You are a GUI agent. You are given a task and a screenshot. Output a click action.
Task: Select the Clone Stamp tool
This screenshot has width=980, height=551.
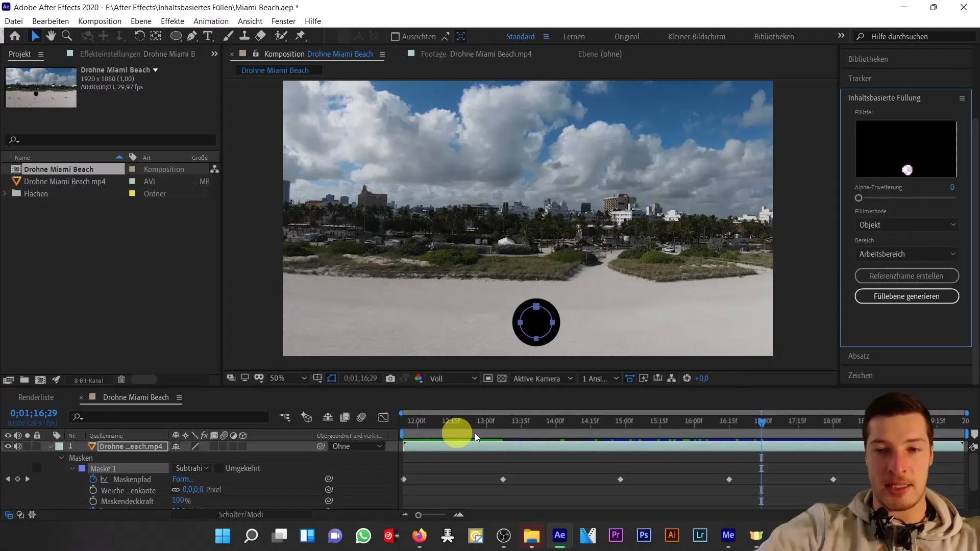click(x=244, y=36)
